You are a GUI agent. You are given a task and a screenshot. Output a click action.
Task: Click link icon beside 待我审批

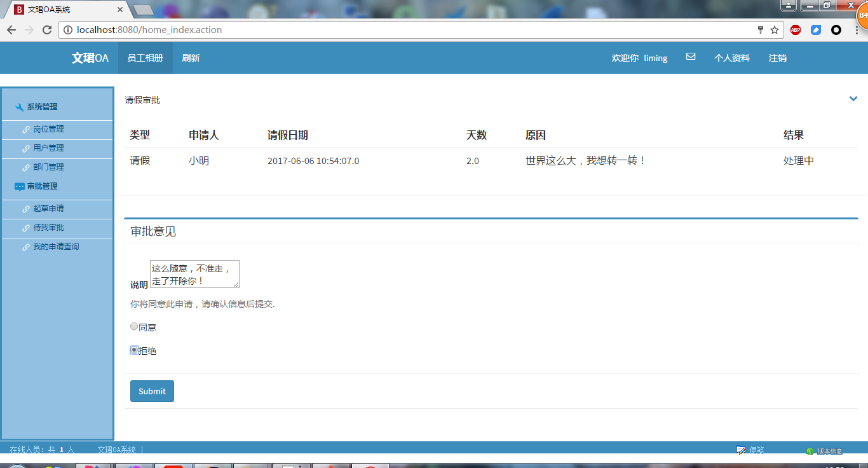pyautogui.click(x=26, y=228)
